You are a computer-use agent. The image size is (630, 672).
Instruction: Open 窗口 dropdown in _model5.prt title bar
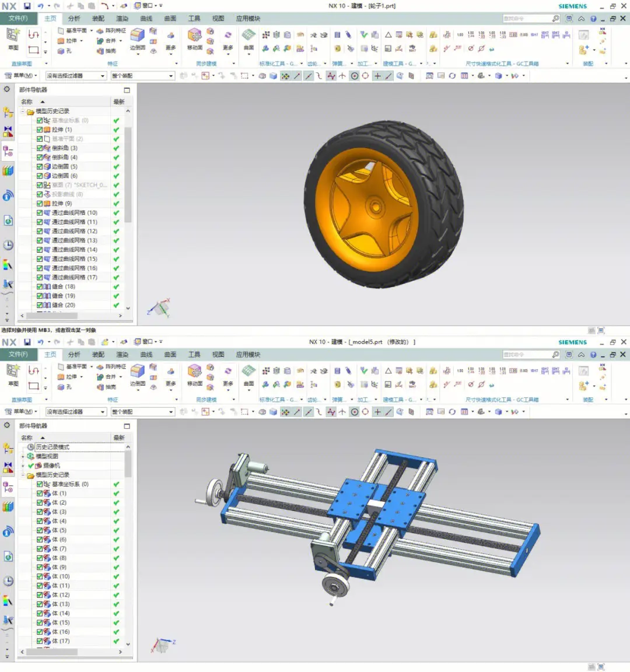click(148, 342)
